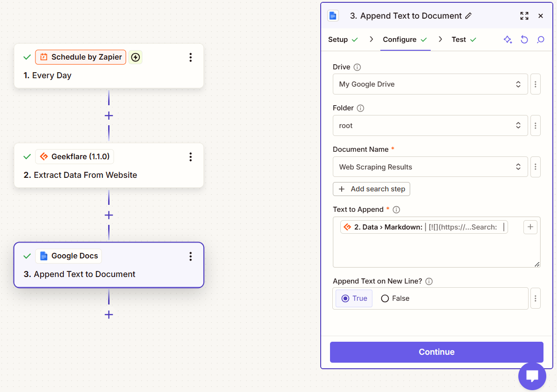
Task: Select the 2. Extract Data From Website step
Action: 80,175
